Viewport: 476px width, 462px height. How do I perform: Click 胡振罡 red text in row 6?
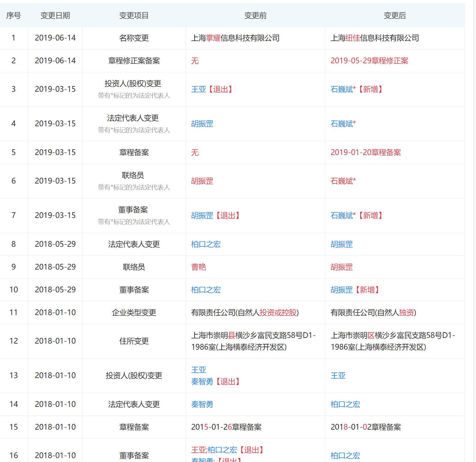[x=202, y=181]
